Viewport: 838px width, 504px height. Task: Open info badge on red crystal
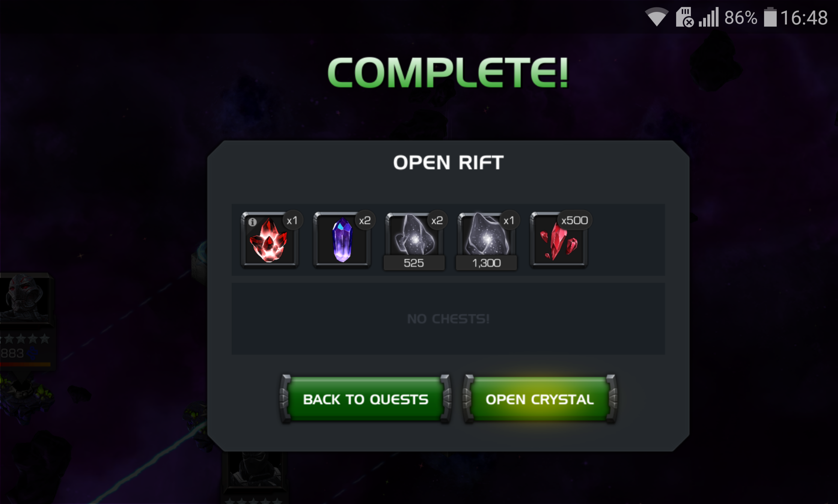[x=252, y=222]
